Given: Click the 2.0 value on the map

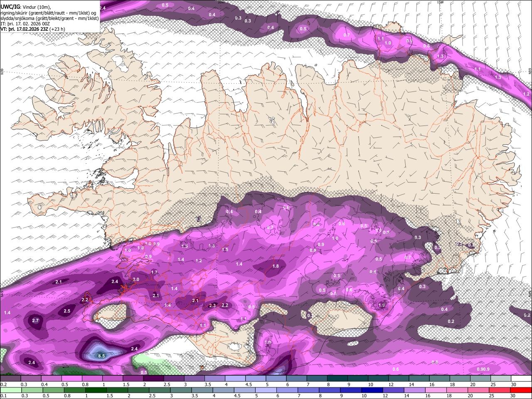Looking at the screenshot, I should [136, 280].
